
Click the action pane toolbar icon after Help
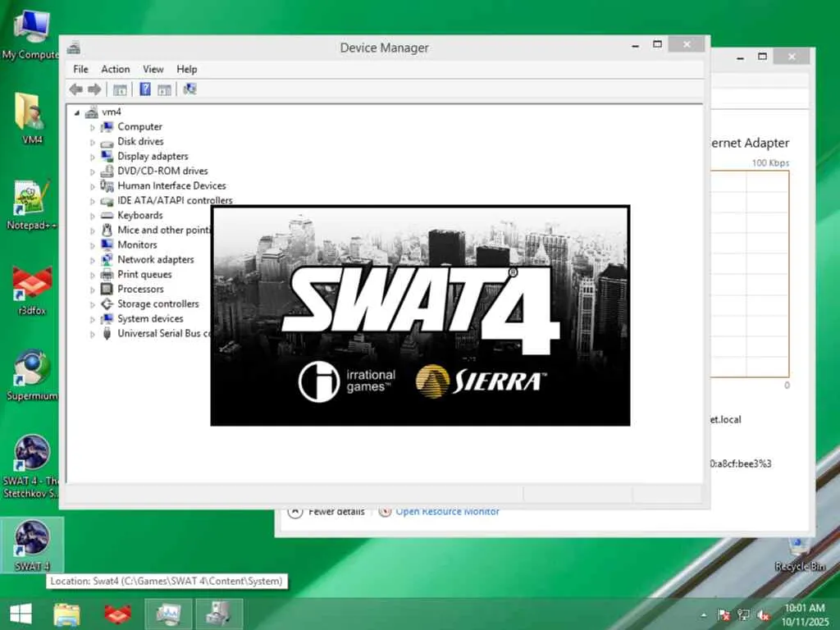[164, 89]
